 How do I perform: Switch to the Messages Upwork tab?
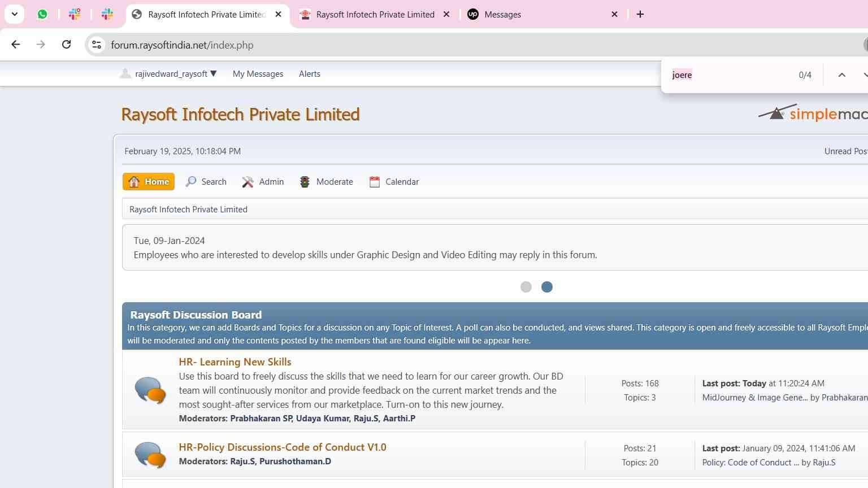point(544,14)
